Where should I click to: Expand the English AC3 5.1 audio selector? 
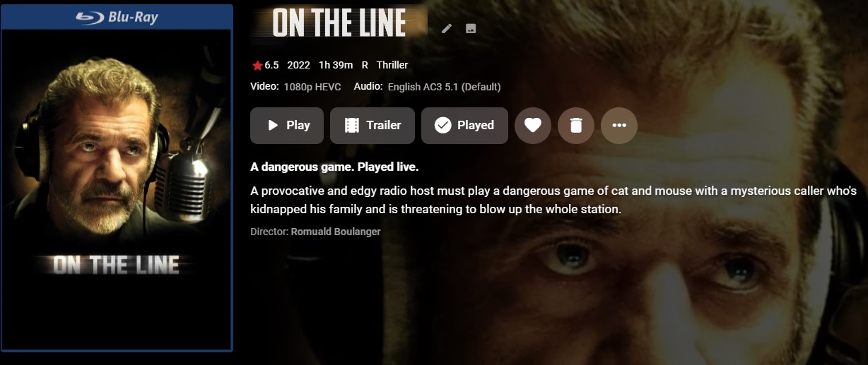click(x=444, y=87)
